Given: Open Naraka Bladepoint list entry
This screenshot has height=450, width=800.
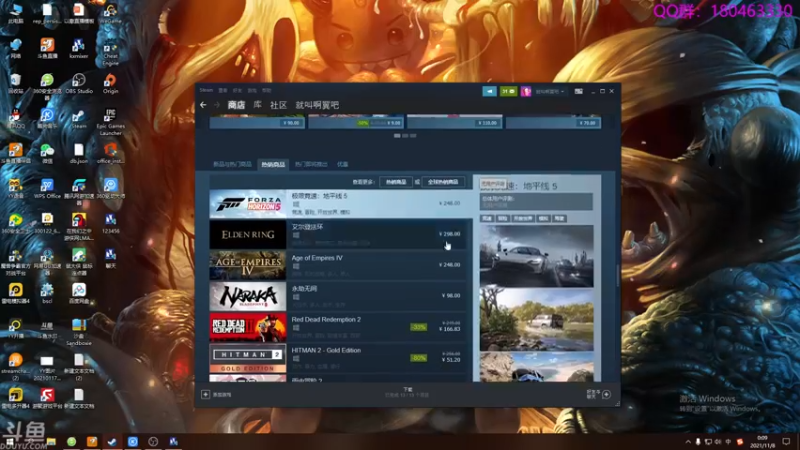Looking at the screenshot, I should coord(340,296).
